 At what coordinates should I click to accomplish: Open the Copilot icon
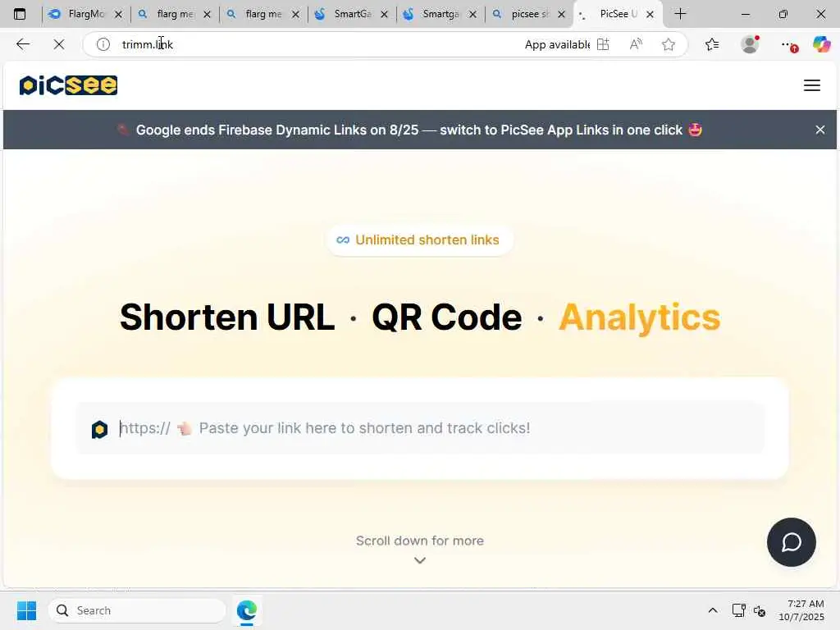[821, 44]
